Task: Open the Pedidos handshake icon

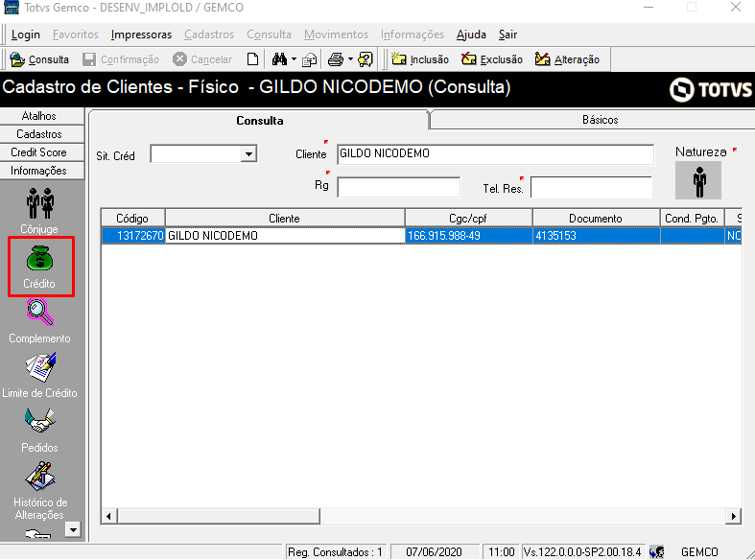Action: (39, 421)
